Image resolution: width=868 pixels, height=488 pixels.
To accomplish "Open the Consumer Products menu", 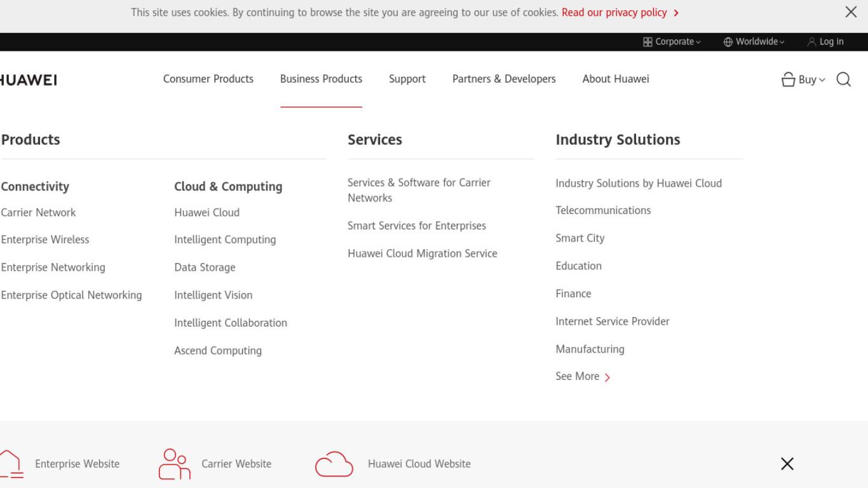I will [x=208, y=79].
